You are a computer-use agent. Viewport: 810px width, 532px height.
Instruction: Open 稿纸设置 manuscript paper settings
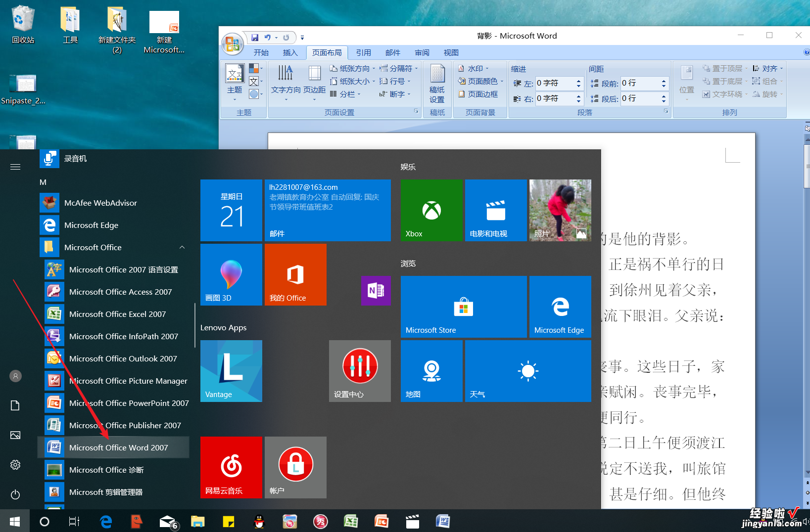pyautogui.click(x=437, y=83)
